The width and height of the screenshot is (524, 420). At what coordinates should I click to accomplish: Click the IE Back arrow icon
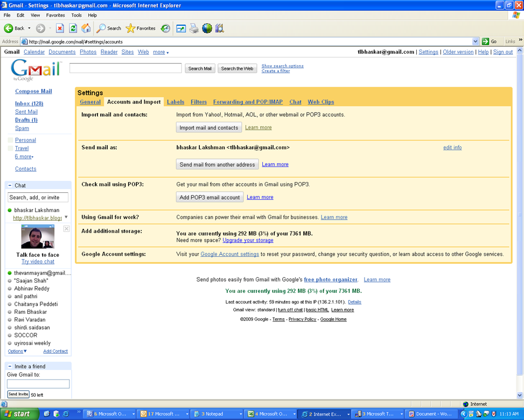9,29
